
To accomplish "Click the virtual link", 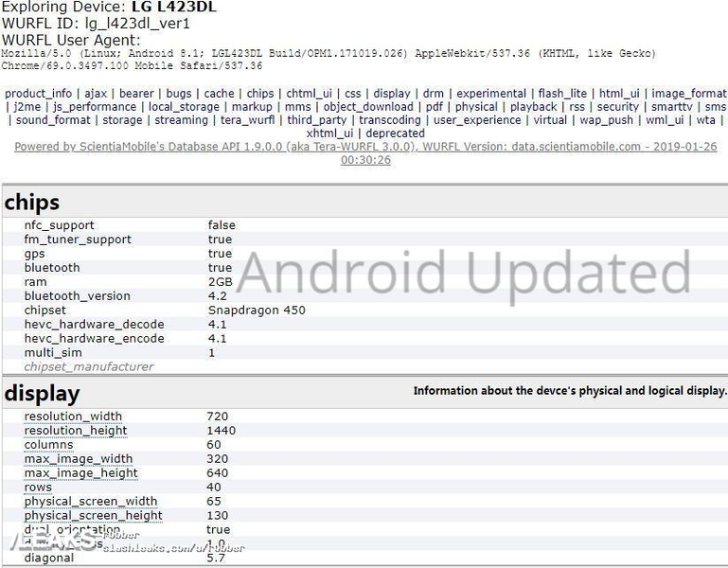I will click(x=550, y=120).
